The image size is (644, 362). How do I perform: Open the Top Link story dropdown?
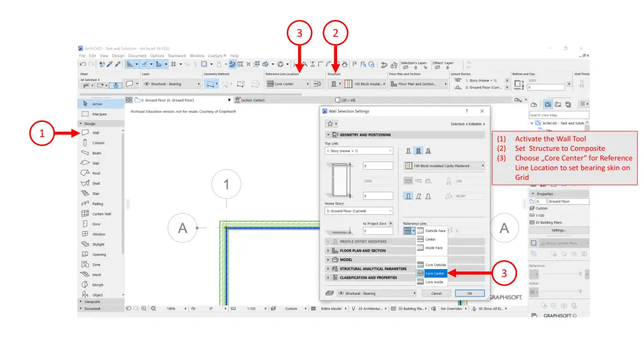[x=358, y=151]
